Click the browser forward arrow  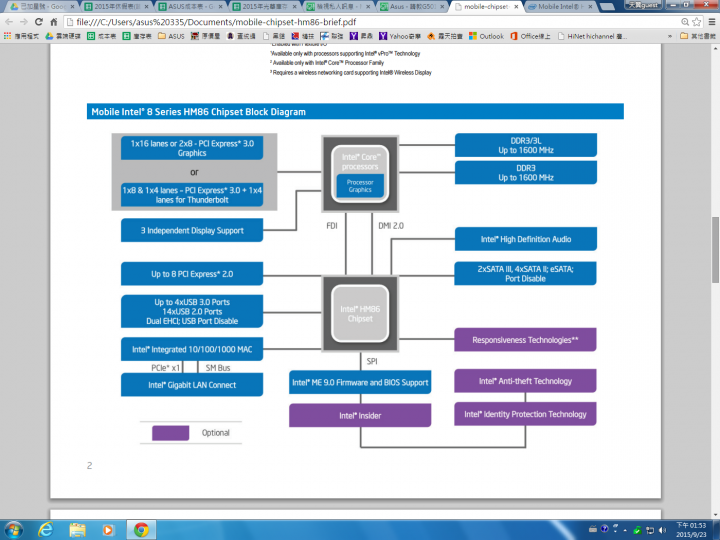point(24,22)
